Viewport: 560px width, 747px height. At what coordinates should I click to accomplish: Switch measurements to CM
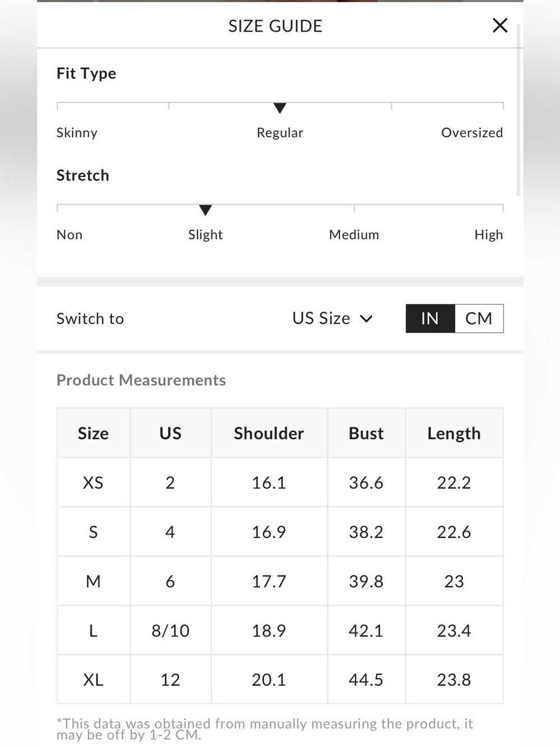[479, 318]
